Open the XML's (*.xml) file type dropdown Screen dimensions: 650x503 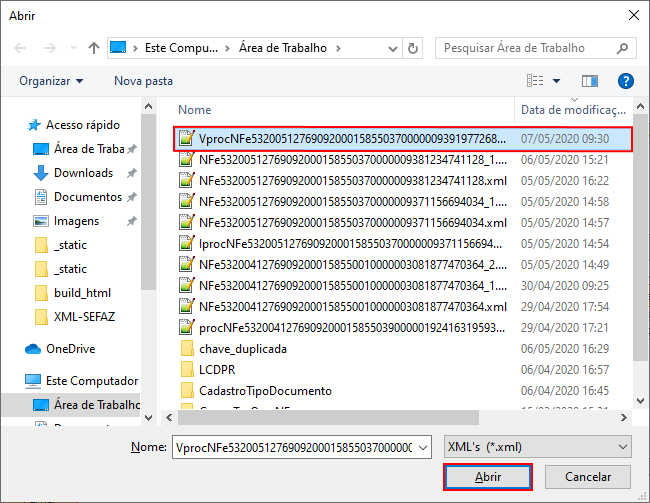[538, 447]
